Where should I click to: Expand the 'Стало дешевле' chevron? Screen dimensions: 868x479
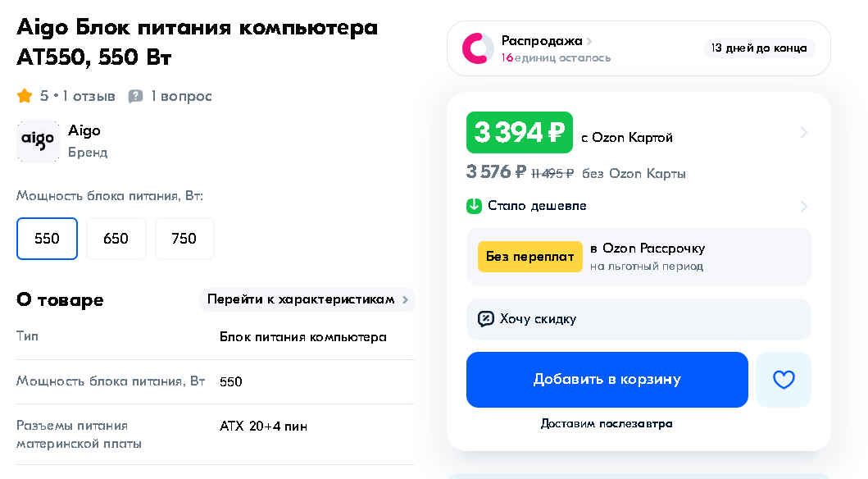tap(803, 206)
